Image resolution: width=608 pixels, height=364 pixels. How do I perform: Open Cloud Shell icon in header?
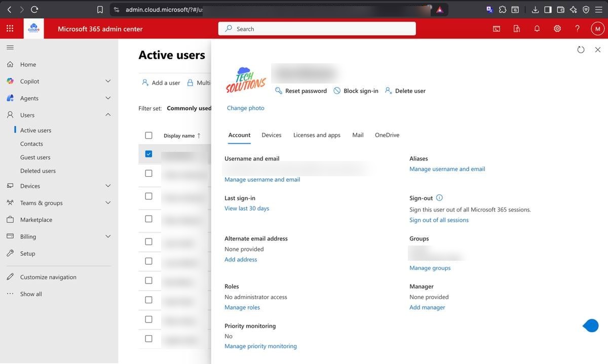click(x=497, y=29)
